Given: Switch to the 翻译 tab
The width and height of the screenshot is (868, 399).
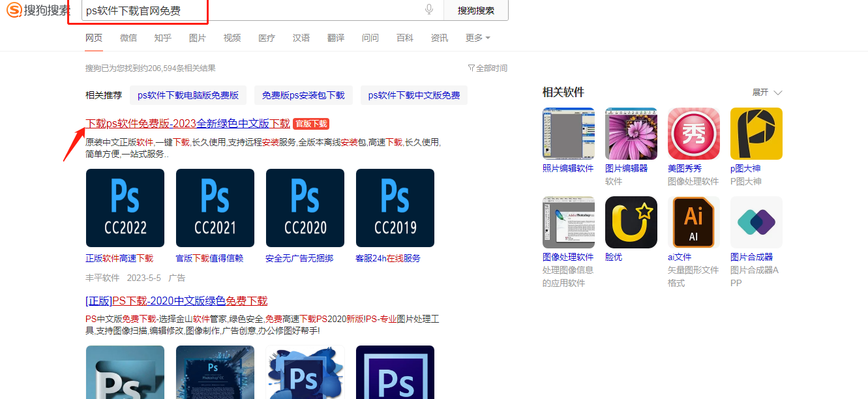Looking at the screenshot, I should click(336, 38).
